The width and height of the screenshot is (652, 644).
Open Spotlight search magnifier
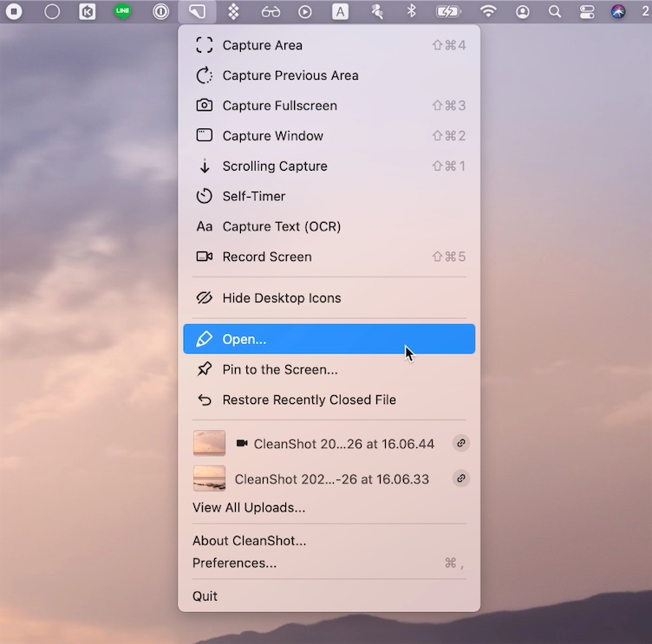[555, 11]
